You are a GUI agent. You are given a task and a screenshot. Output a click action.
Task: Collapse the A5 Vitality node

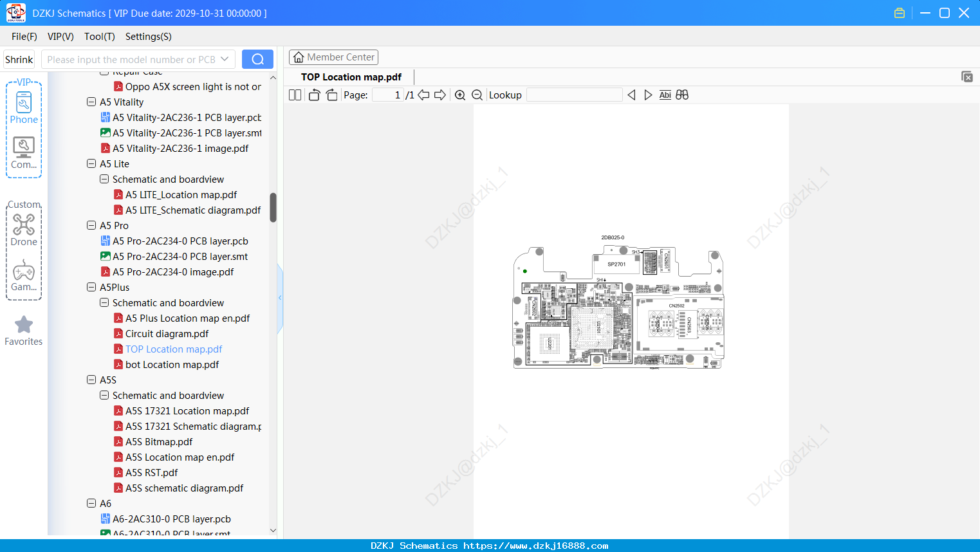(91, 102)
